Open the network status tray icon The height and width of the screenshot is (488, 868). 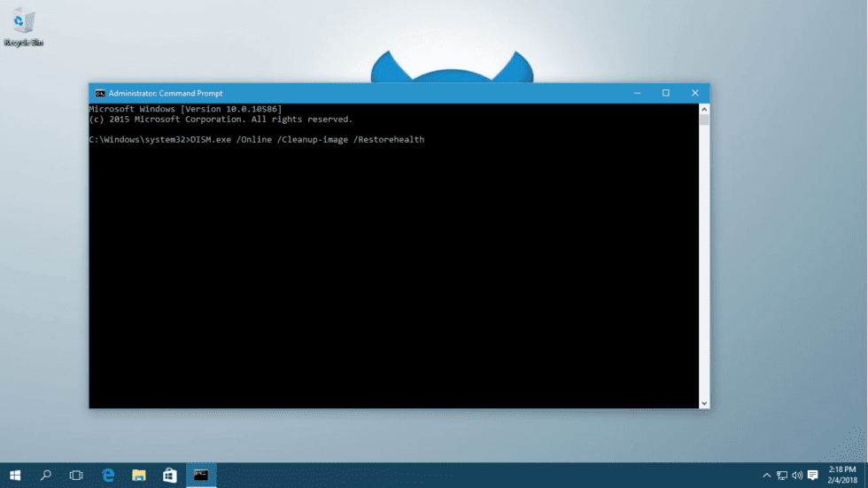[x=782, y=476]
